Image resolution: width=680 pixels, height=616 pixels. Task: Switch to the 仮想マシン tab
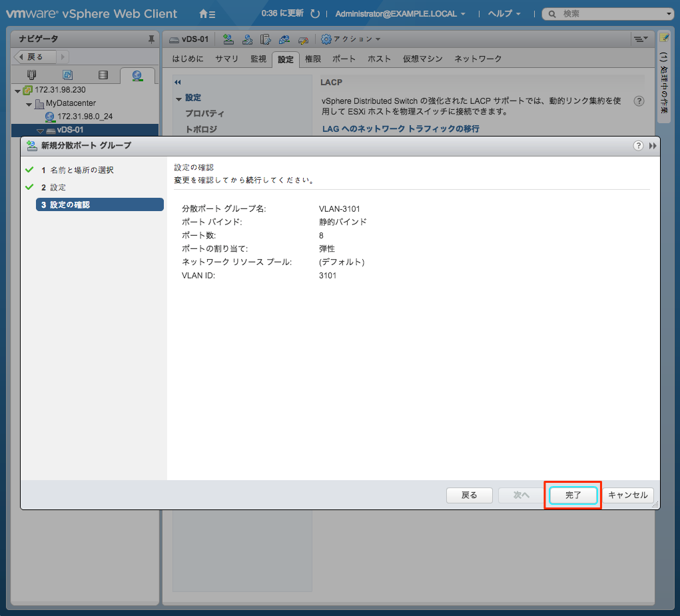[x=422, y=59]
